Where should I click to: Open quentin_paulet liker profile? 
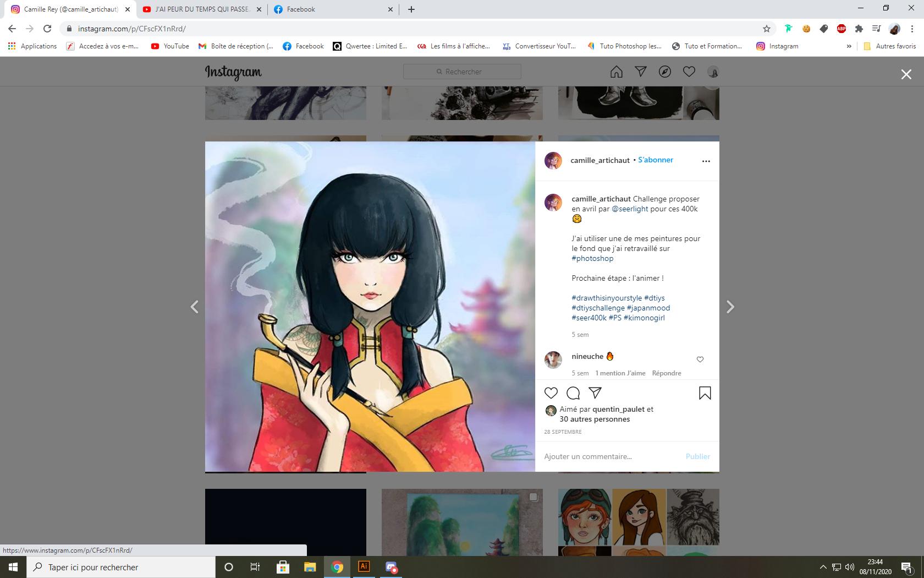618,409
